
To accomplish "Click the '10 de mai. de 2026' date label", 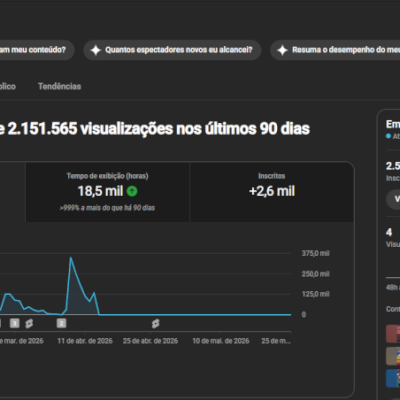I will point(221,341).
